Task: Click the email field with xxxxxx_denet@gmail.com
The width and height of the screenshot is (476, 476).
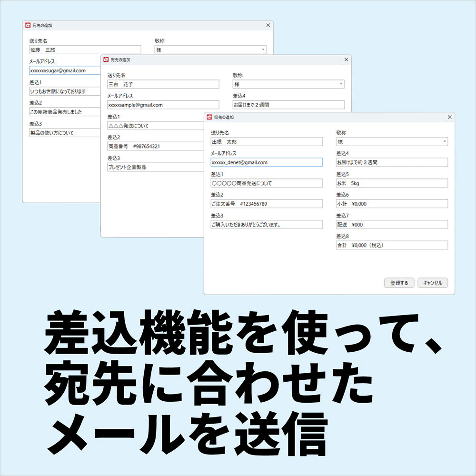Action: coord(267,162)
